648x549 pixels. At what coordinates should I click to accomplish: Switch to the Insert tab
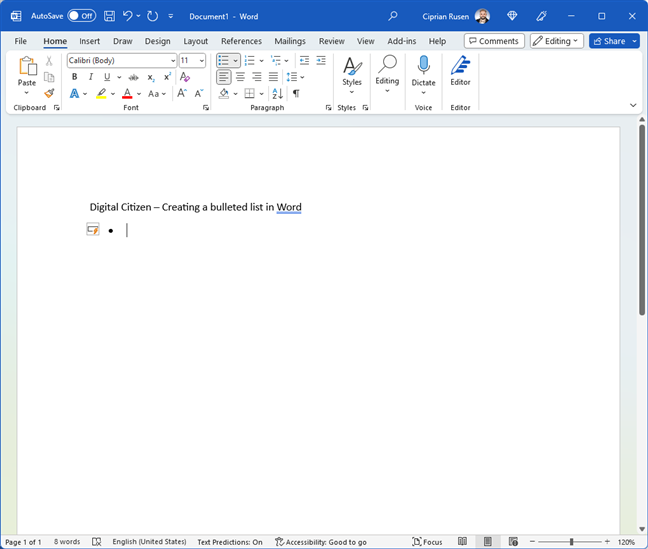pyautogui.click(x=89, y=41)
